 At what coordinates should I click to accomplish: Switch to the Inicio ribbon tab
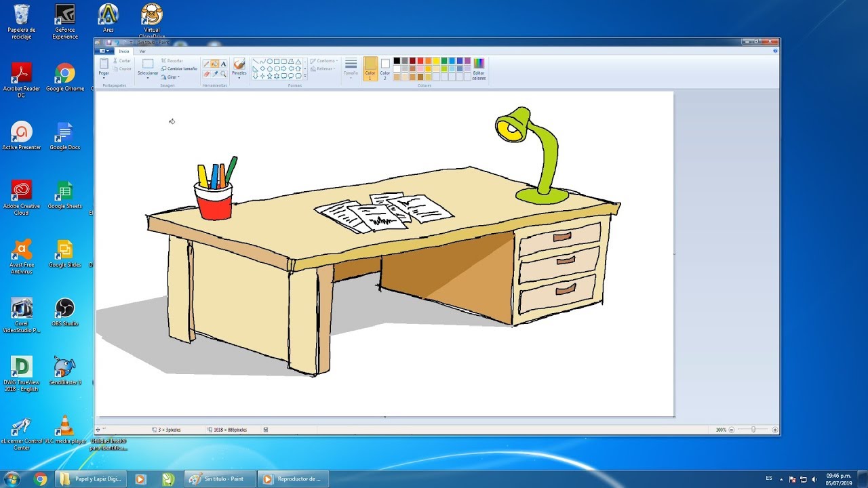[124, 51]
